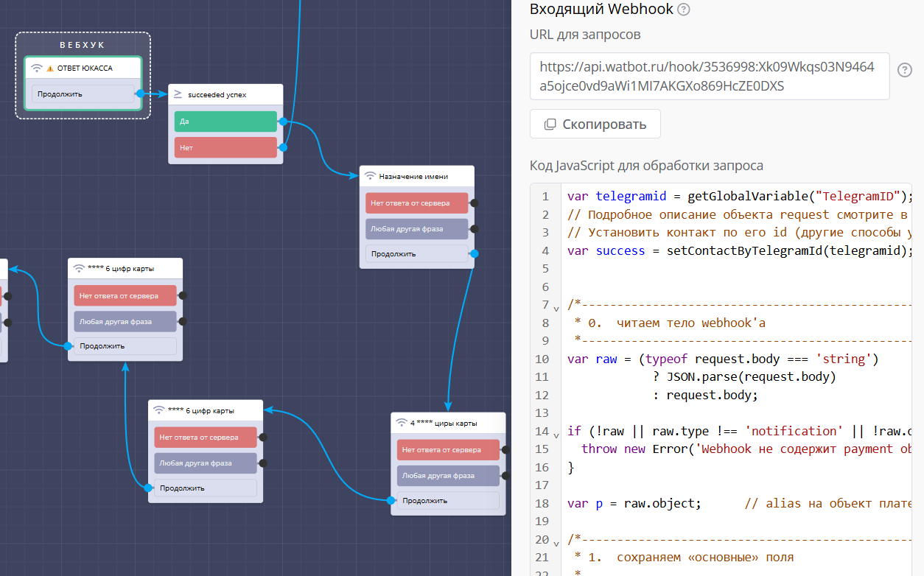The height and width of the screenshot is (576, 924).
Task: Click condition icon on "succeeded успех" node
Action: click(178, 94)
